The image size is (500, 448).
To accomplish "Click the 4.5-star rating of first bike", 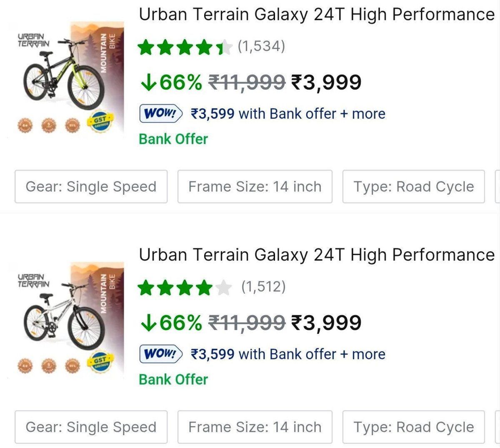I will coord(185,47).
